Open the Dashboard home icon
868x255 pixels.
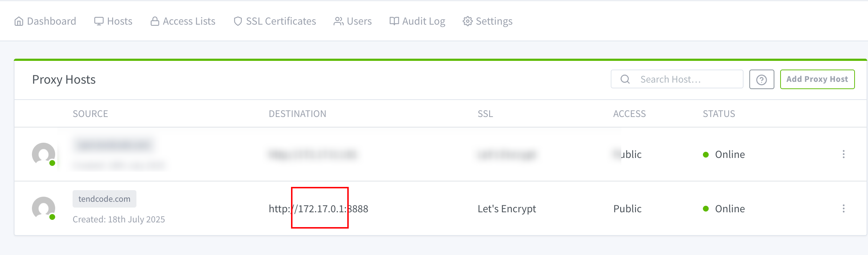click(19, 21)
